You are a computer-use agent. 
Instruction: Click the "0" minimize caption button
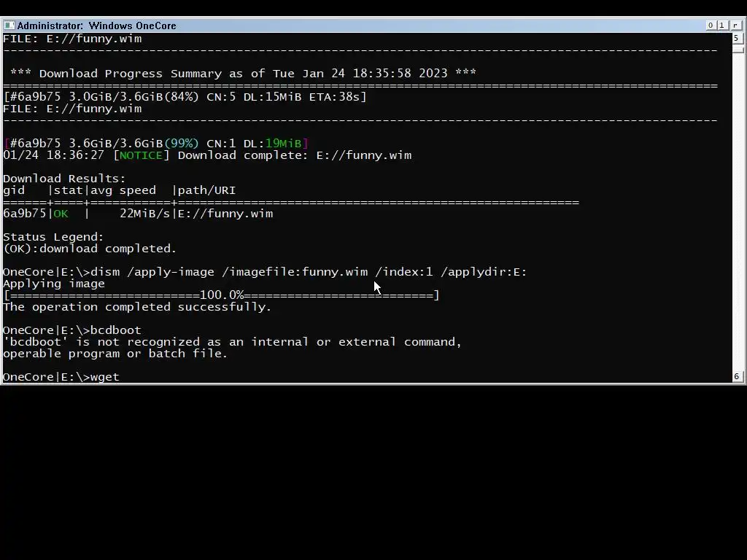coord(711,26)
